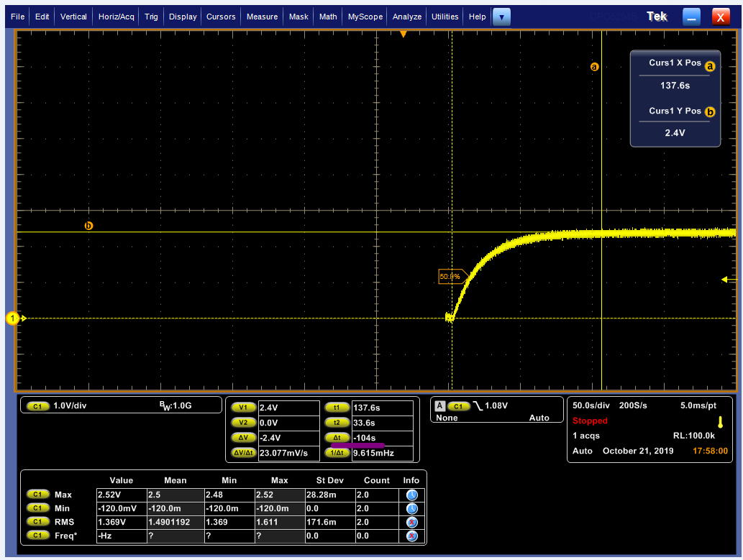
Task: Open the Info warning icon for RMS measurement
Action: [x=411, y=522]
